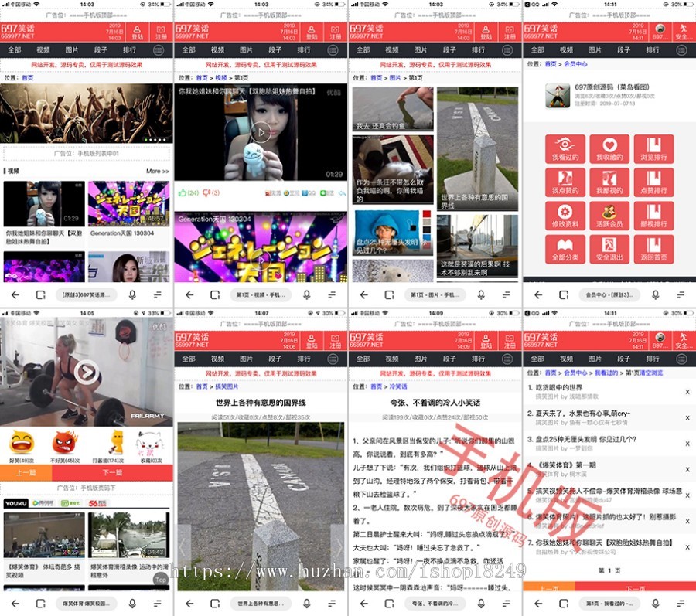
Task: Click the round Top button
Action: pyautogui.click(x=161, y=580)
